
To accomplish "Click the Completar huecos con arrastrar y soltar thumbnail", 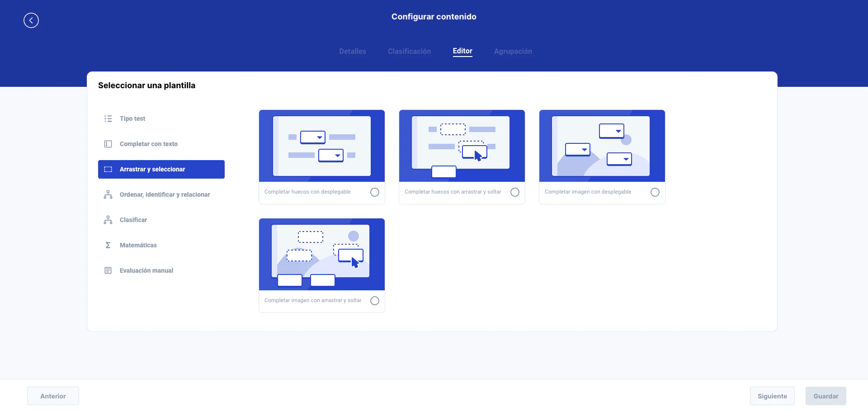I will (462, 146).
